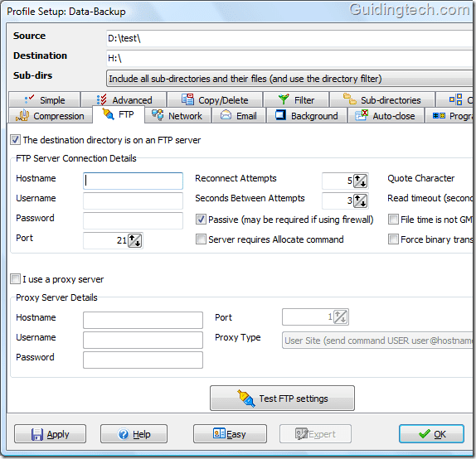
Task: Click the OK button
Action: click(x=431, y=434)
